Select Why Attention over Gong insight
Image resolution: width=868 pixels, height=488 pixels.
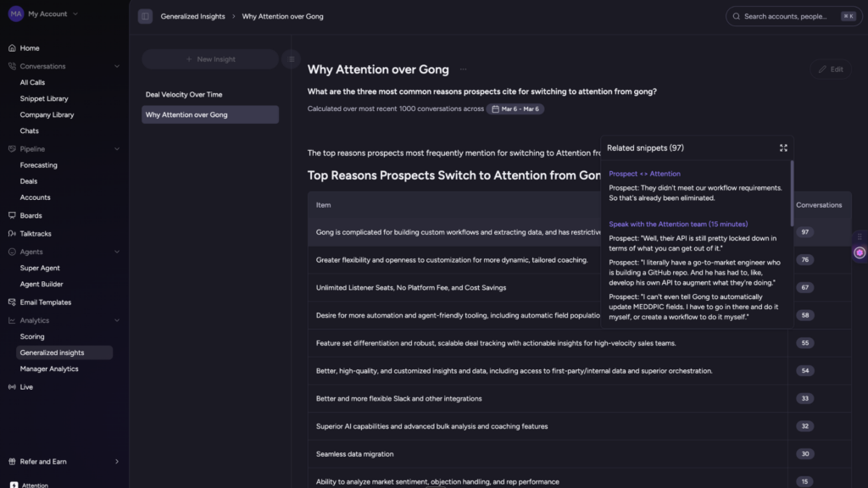click(x=210, y=114)
